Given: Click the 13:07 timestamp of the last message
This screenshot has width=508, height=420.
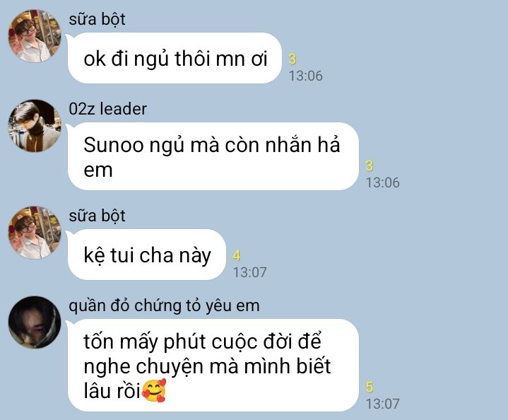Looking at the screenshot, I should point(383,404).
